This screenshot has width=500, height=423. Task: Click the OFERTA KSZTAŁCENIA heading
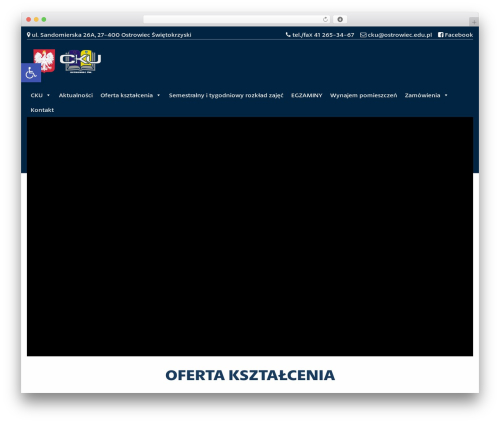coord(250,375)
